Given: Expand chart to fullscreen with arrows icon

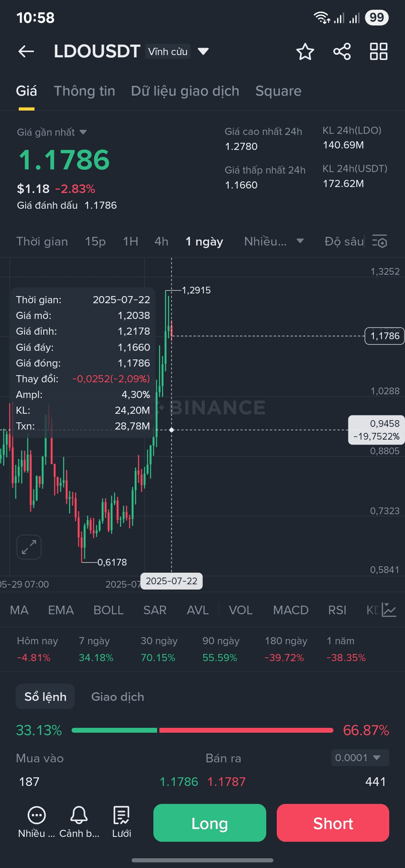Looking at the screenshot, I should (29, 547).
